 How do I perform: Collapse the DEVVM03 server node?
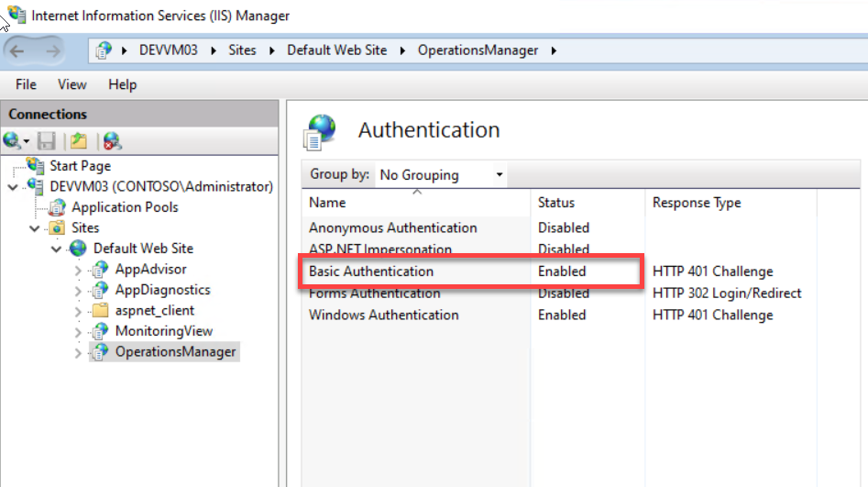pyautogui.click(x=11, y=187)
